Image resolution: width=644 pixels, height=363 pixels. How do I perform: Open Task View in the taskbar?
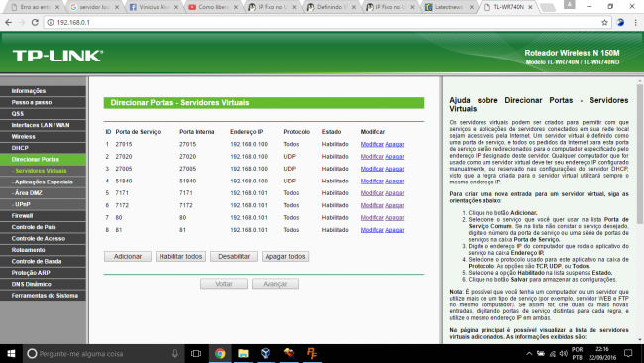(196, 353)
